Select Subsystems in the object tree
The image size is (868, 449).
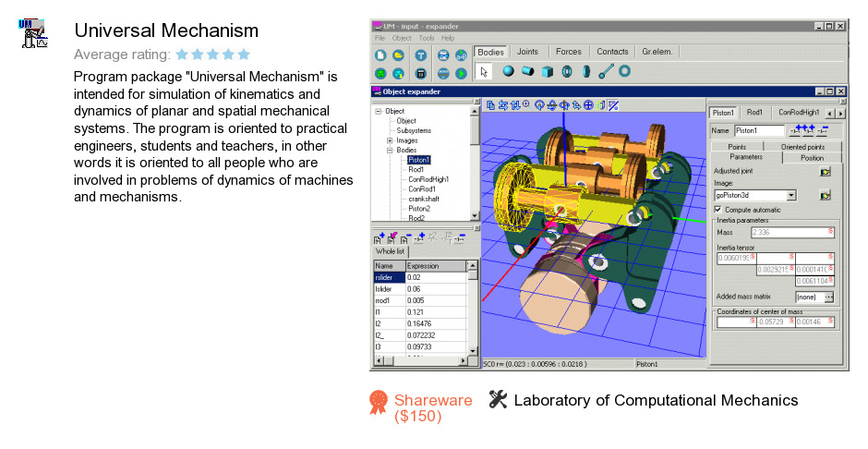414,130
